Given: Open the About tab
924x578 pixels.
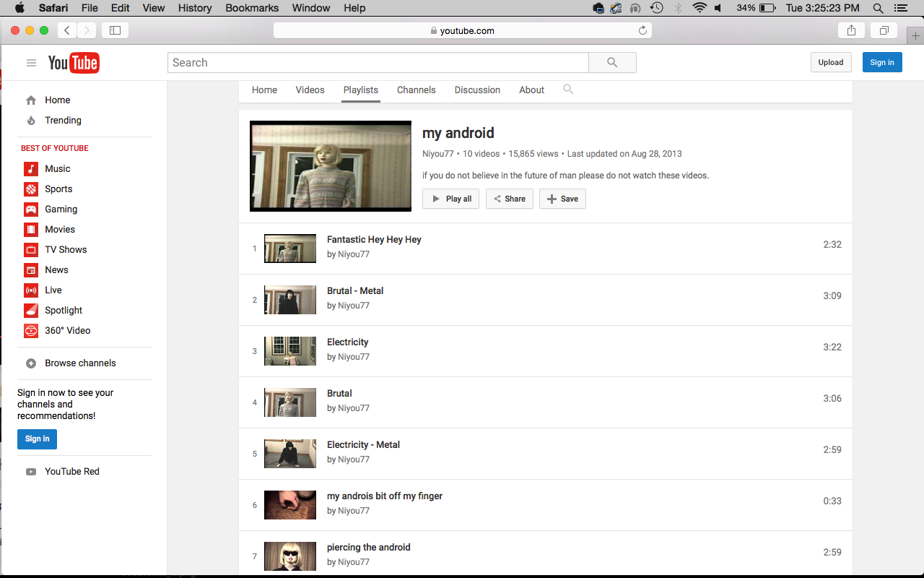Looking at the screenshot, I should [531, 90].
